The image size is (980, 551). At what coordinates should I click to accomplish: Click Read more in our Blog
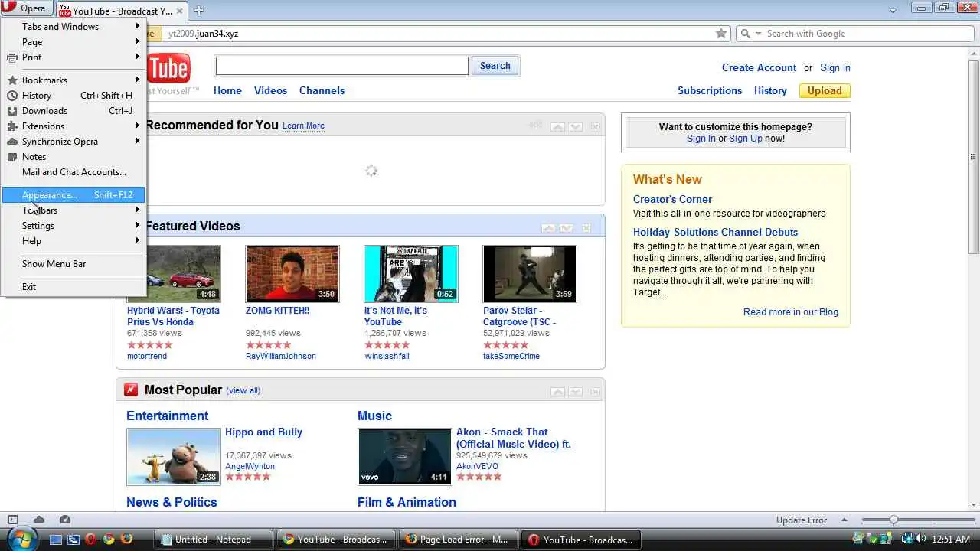[x=791, y=312]
